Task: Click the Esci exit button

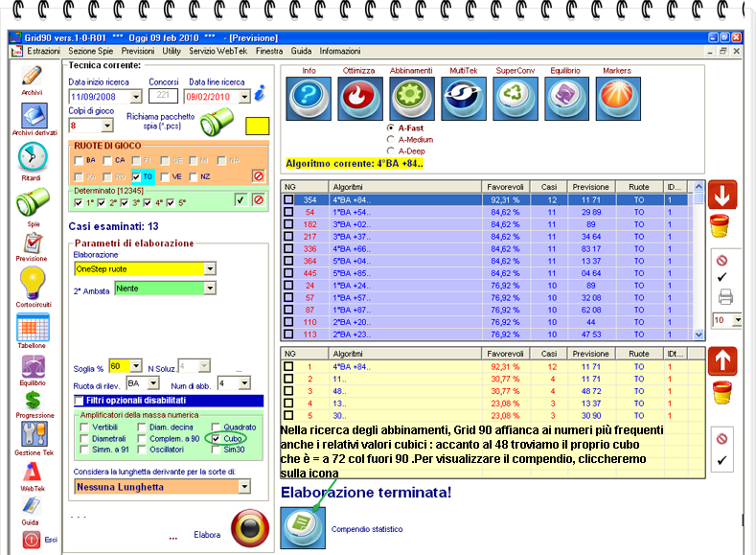Action: pos(32,540)
